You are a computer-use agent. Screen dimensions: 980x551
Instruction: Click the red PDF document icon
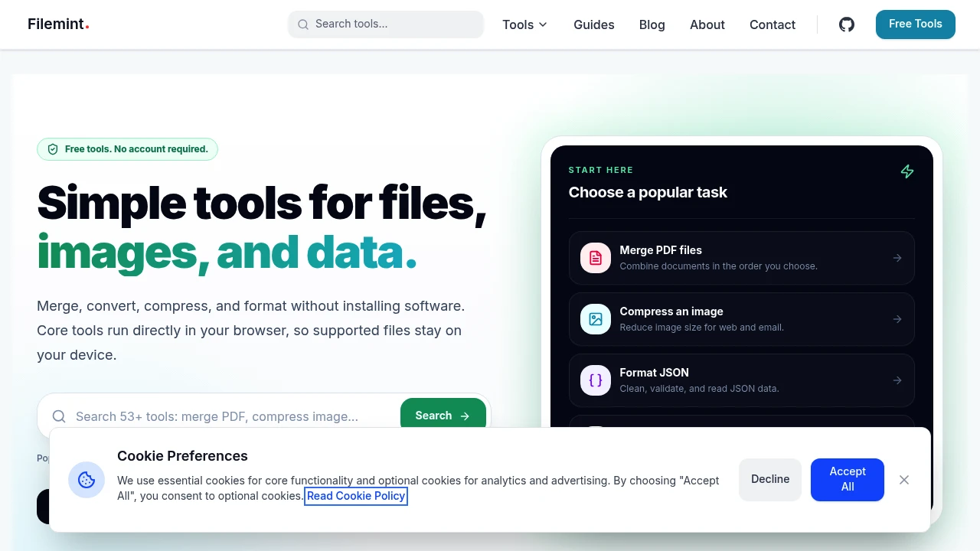(x=596, y=258)
